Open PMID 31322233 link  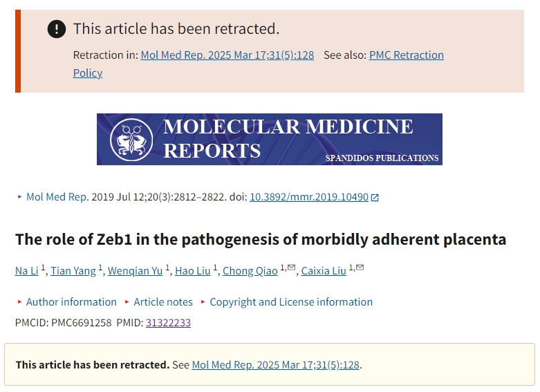(168, 323)
